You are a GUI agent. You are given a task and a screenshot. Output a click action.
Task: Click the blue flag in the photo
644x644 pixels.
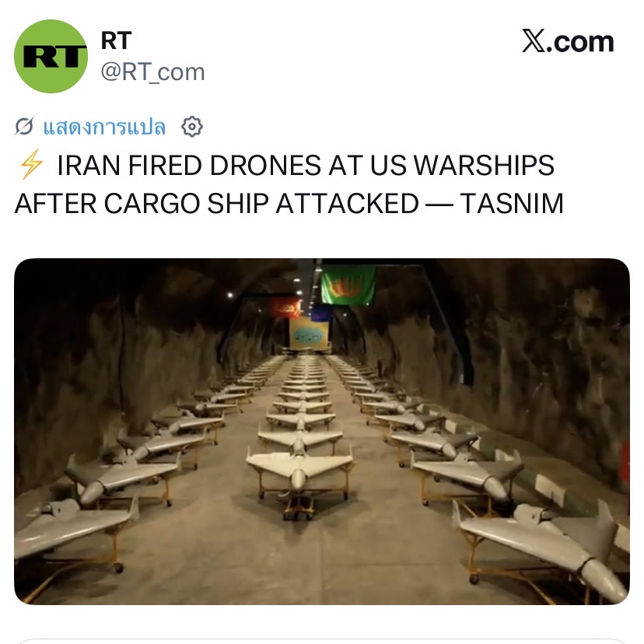click(x=321, y=313)
